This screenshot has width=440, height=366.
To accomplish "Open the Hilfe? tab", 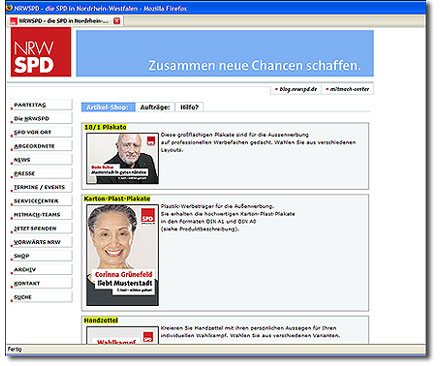I will pyautogui.click(x=189, y=107).
